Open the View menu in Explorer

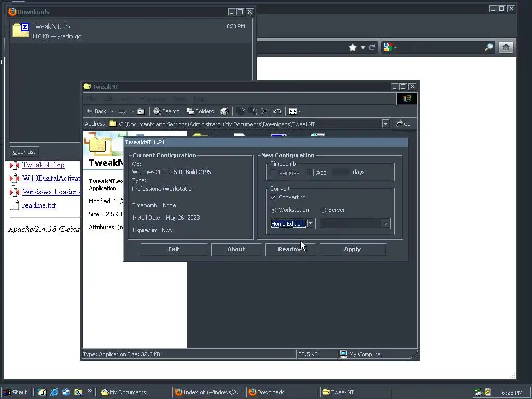[x=127, y=99]
